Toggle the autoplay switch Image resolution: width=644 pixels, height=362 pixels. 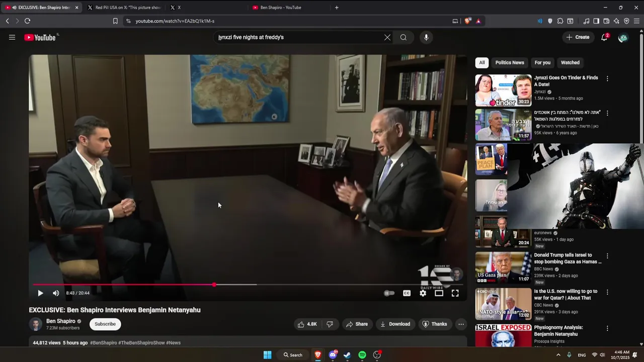click(389, 293)
